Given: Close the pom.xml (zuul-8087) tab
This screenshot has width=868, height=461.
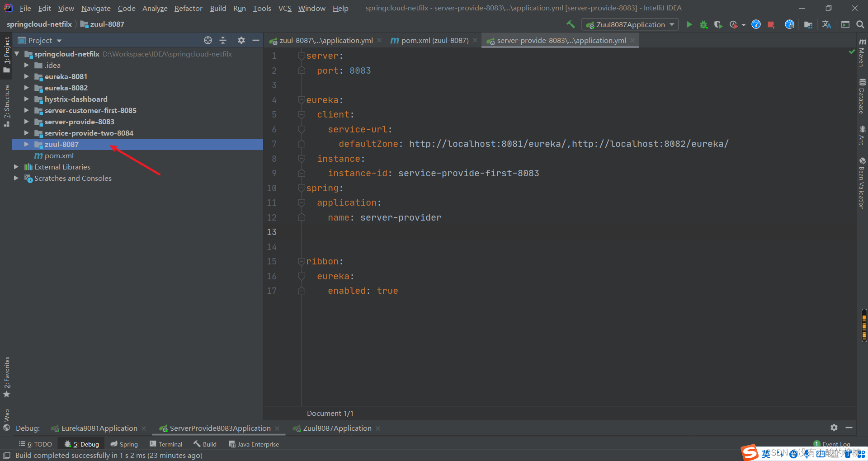Looking at the screenshot, I should 475,40.
